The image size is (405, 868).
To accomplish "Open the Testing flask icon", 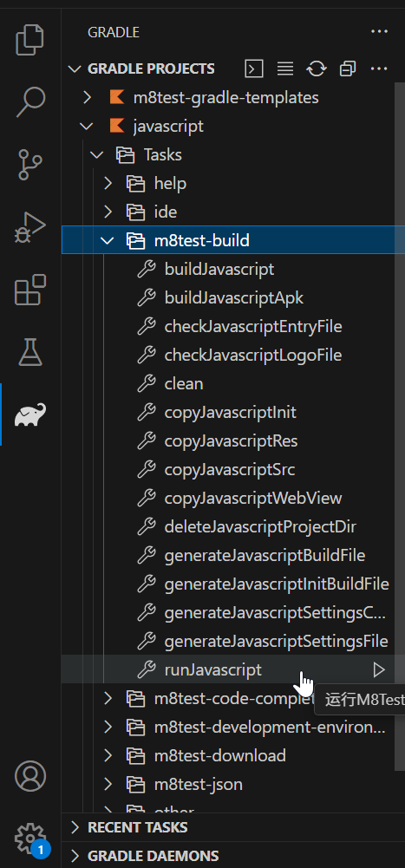I will click(29, 352).
